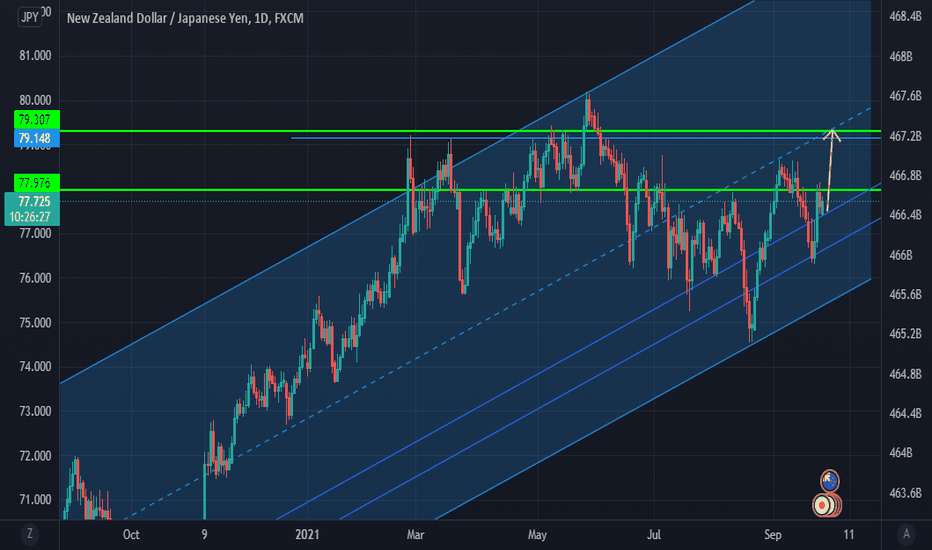Viewport: 932px width, 550px height.
Task: Click the 463.6B value on right scale
Action: (905, 493)
